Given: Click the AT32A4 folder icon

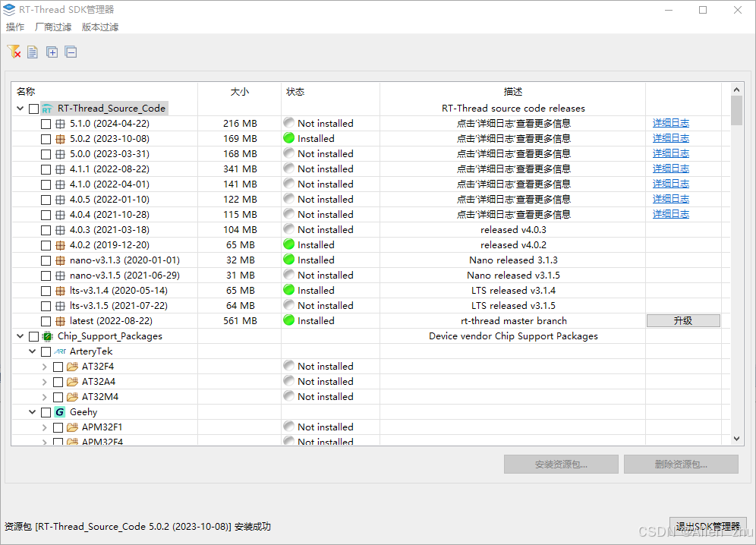Looking at the screenshot, I should [72, 382].
